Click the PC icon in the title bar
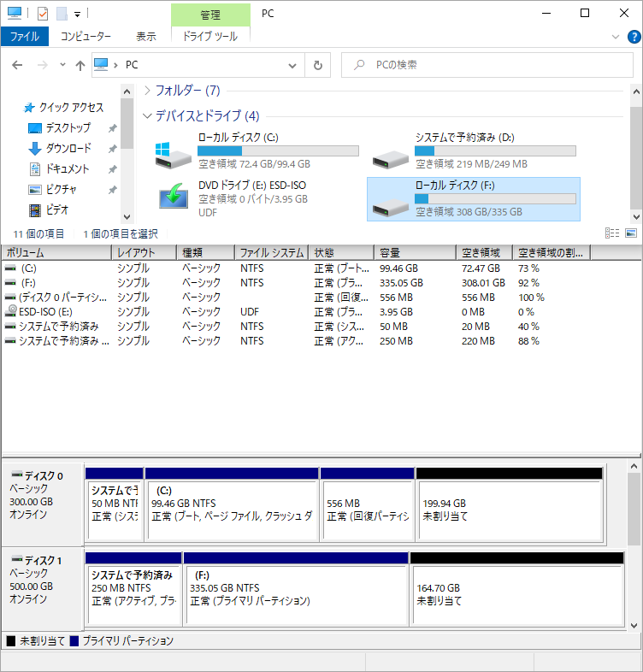The height and width of the screenshot is (672, 643). click(x=15, y=14)
